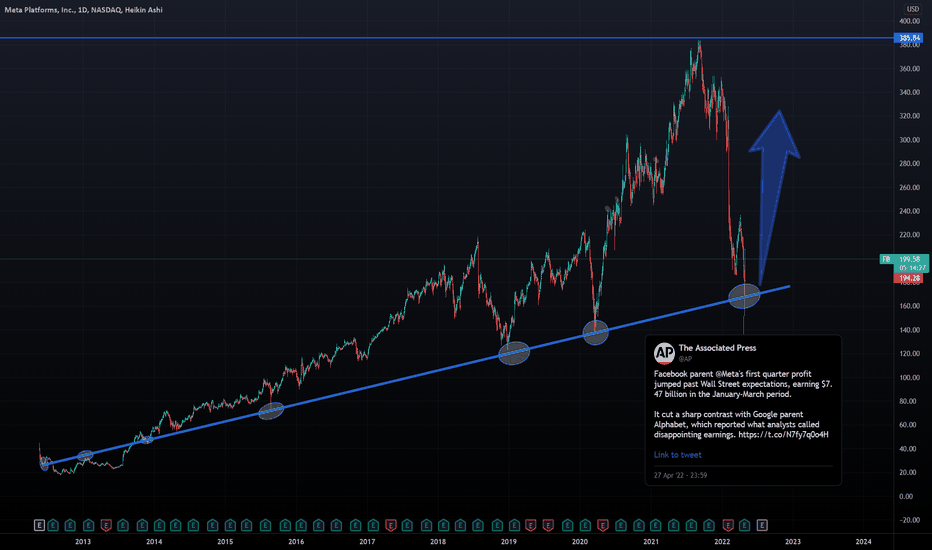The image size is (932, 550).
Task: Click the tweet timestamp '27 Apr '22 - 23:59'
Action: (681, 475)
